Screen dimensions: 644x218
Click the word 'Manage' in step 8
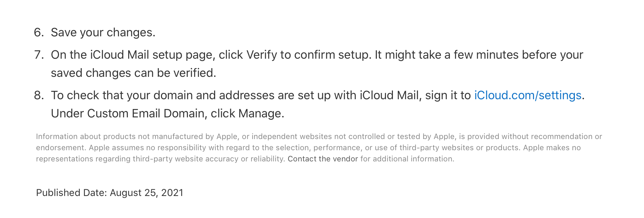tap(259, 114)
